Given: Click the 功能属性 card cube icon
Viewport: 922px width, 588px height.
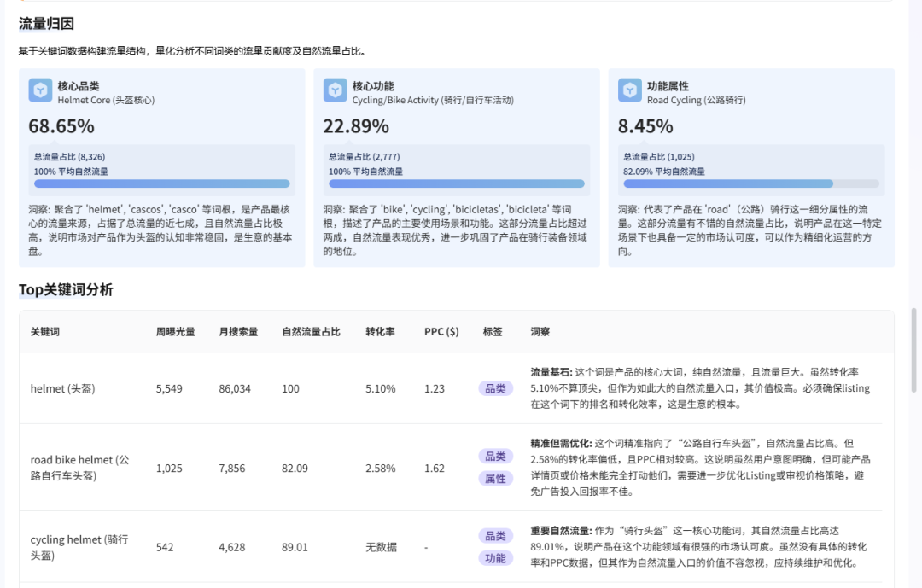Looking at the screenshot, I should [x=629, y=90].
